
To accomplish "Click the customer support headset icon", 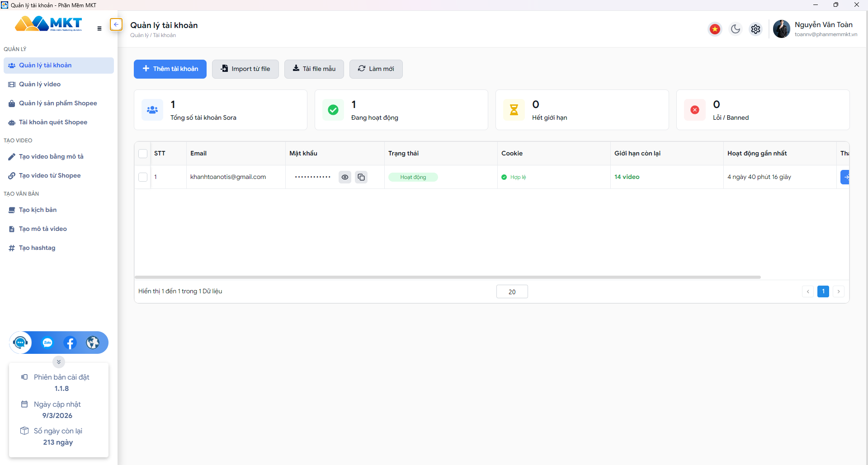I will point(20,343).
